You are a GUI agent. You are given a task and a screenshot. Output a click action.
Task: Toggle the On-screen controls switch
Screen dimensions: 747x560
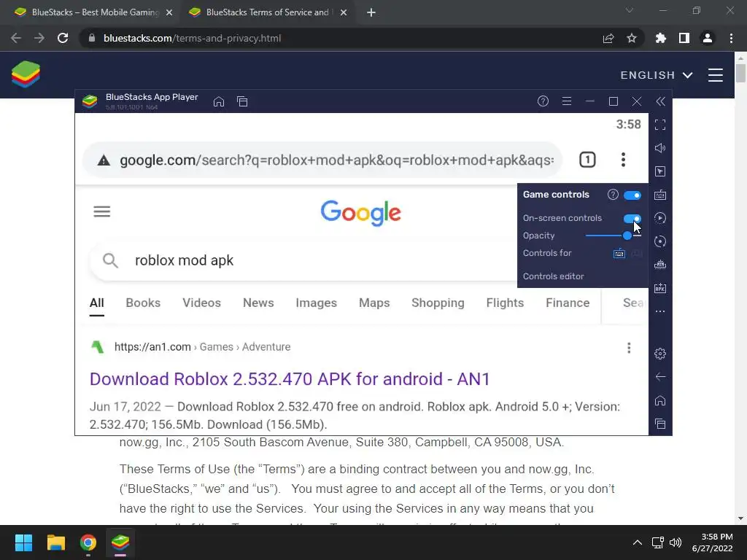(x=632, y=219)
